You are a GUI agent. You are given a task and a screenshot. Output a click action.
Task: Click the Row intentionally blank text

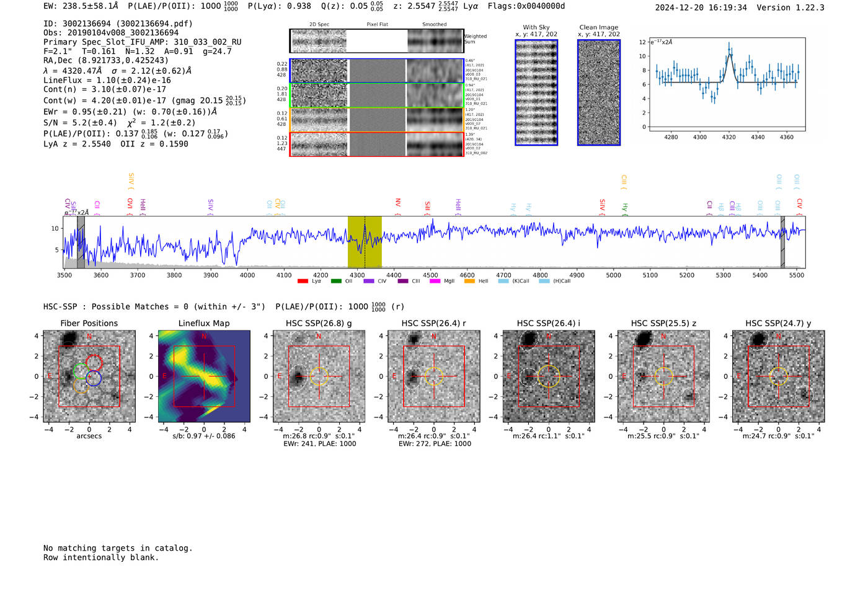101,558
